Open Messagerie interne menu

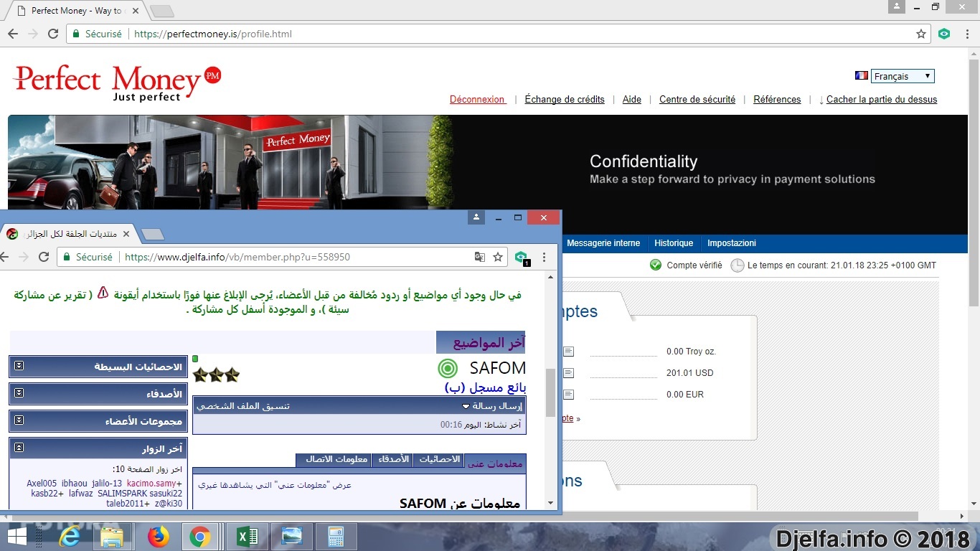coord(603,243)
